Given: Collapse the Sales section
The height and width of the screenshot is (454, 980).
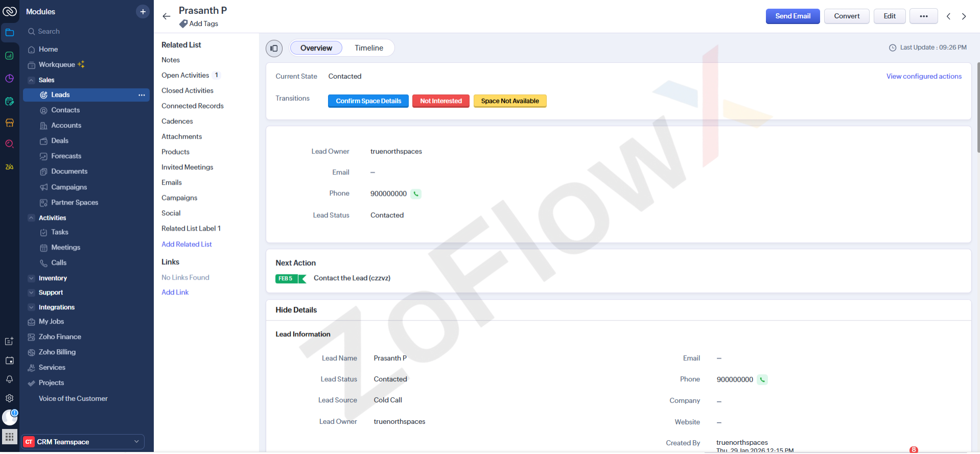Looking at the screenshot, I should pos(32,80).
